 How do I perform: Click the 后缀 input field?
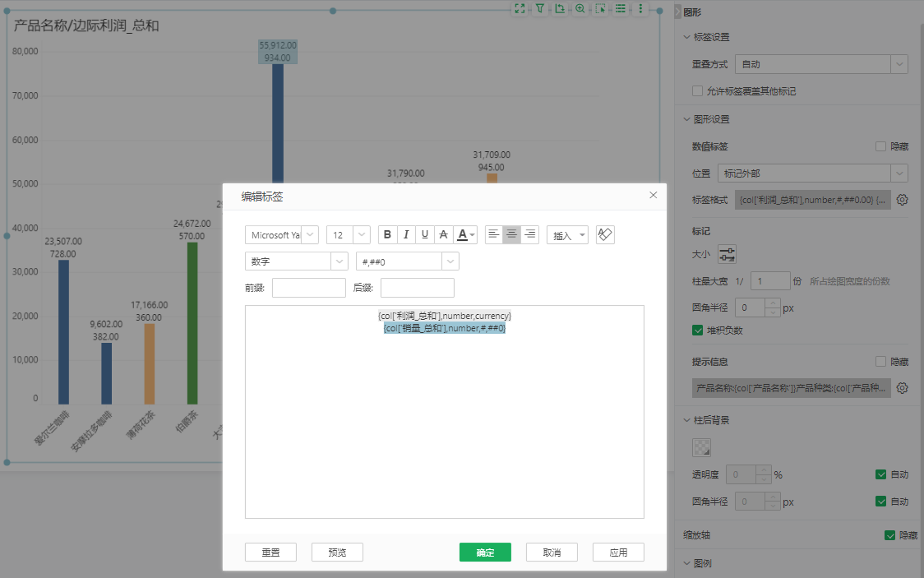tap(418, 288)
